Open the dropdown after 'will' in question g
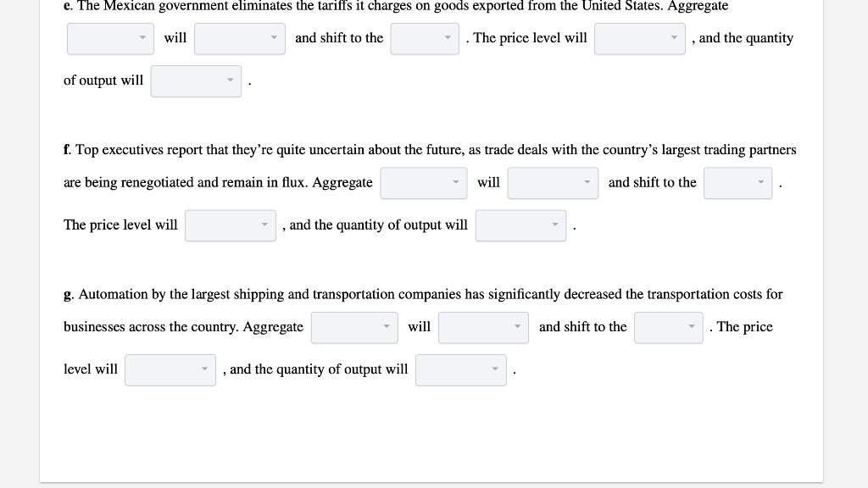The height and width of the screenshot is (488, 868). pos(483,327)
